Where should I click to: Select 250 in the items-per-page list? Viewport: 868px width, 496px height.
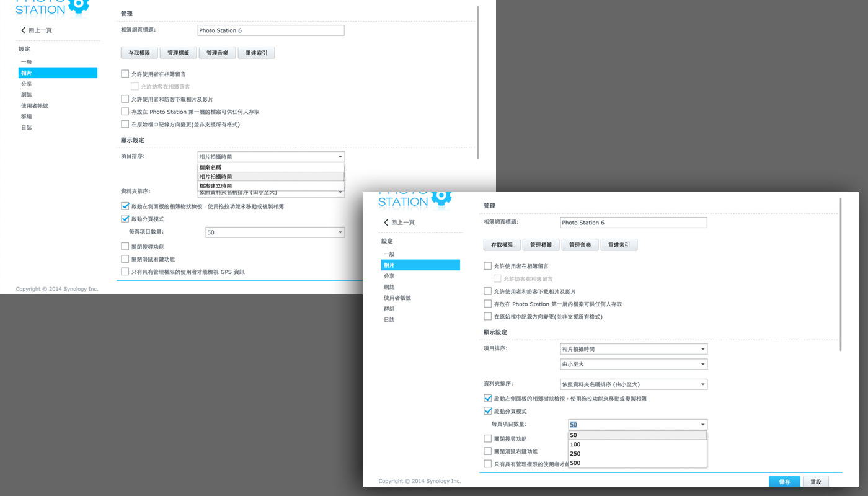[637, 454]
